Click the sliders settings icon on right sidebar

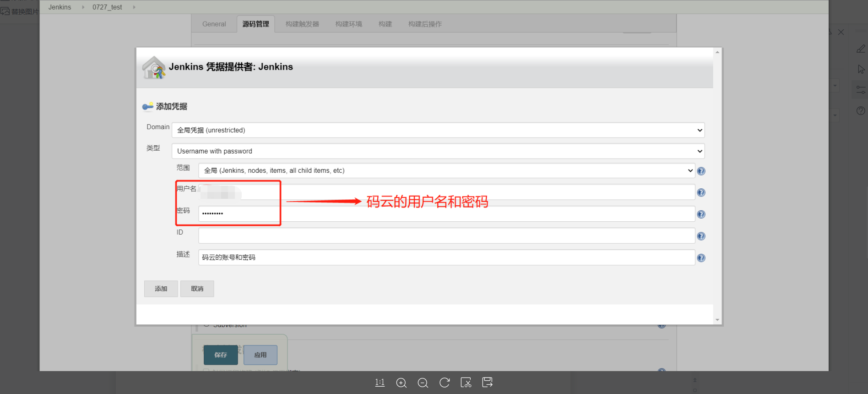(x=861, y=90)
